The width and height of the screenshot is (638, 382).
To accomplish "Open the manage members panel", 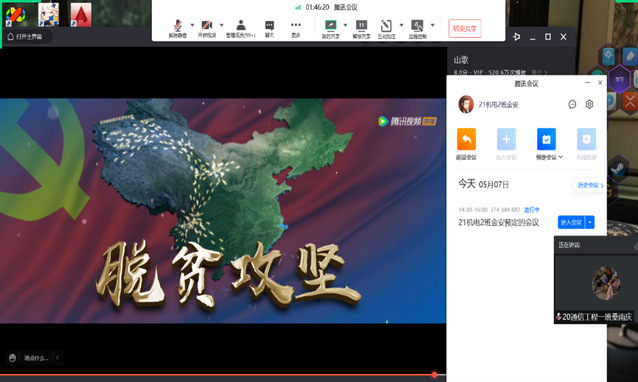I will point(241,28).
